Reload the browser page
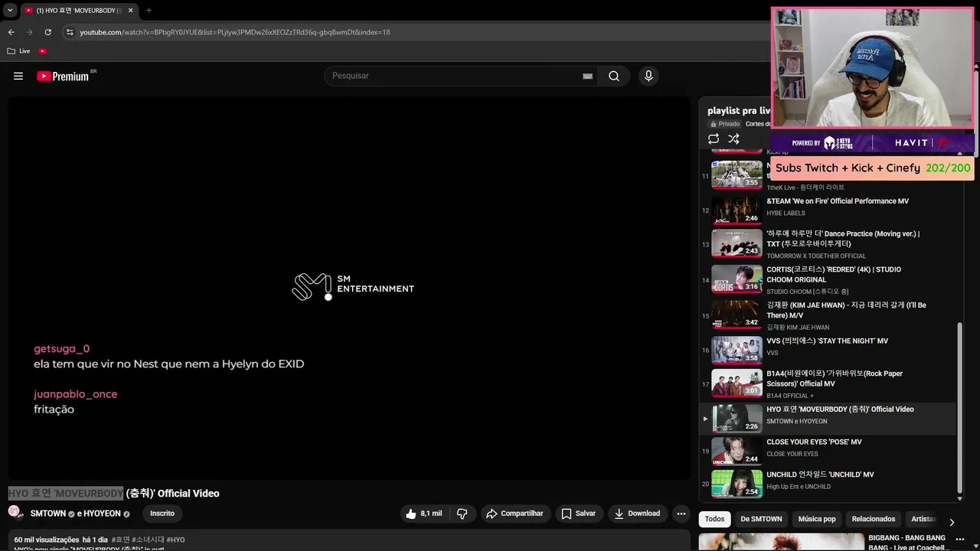980x551 pixels. click(47, 32)
